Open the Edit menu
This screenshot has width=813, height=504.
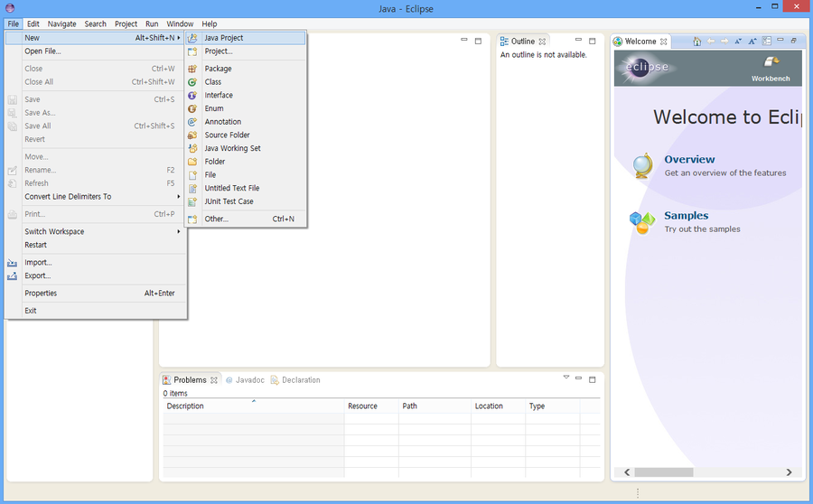33,23
